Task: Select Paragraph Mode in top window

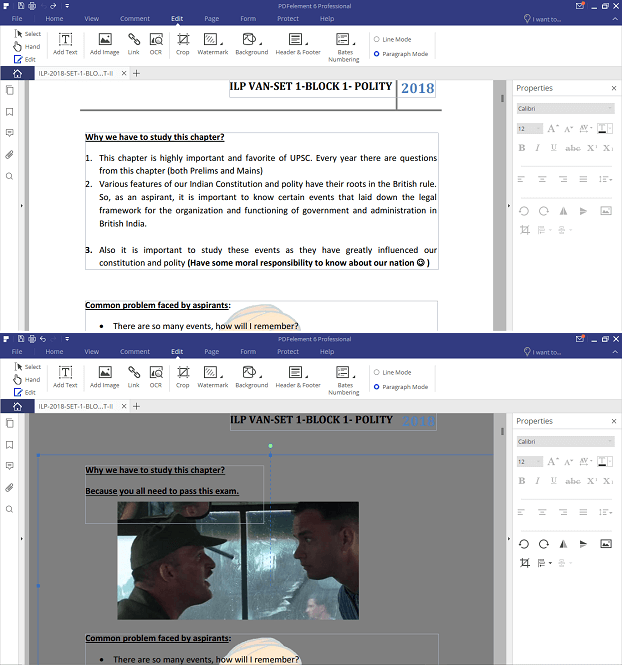Action: click(401, 54)
